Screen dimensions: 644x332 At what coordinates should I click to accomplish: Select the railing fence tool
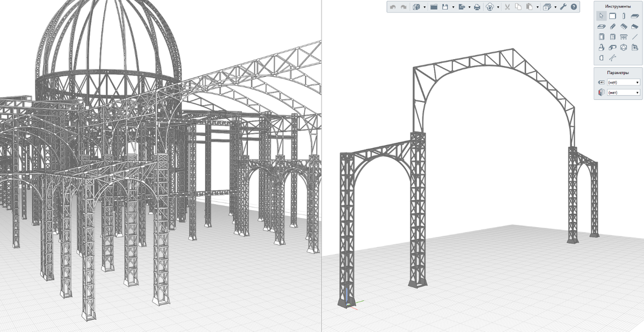tap(624, 37)
